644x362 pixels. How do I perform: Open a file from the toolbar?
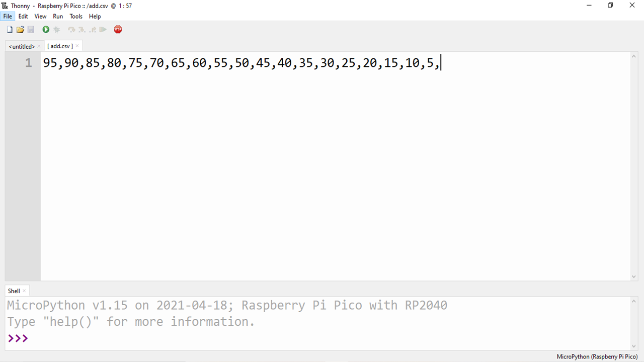[x=20, y=29]
